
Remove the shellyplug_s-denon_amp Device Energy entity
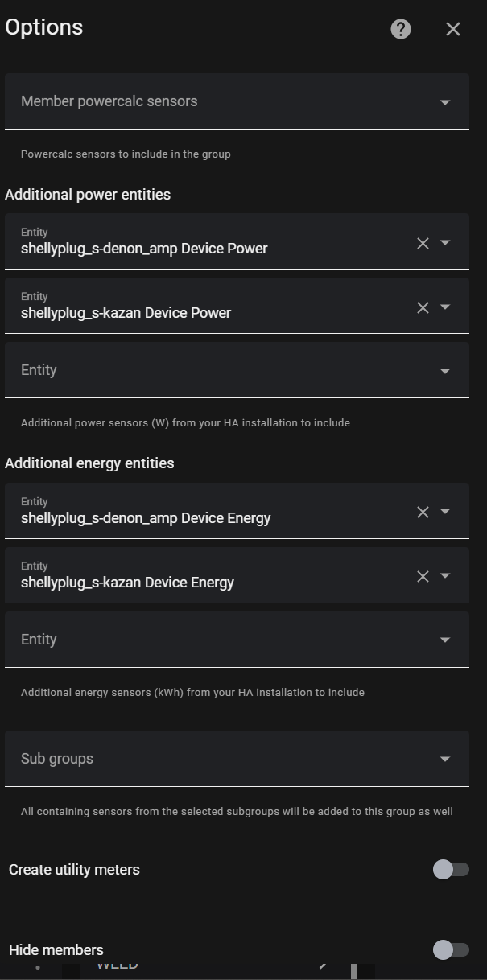click(423, 511)
